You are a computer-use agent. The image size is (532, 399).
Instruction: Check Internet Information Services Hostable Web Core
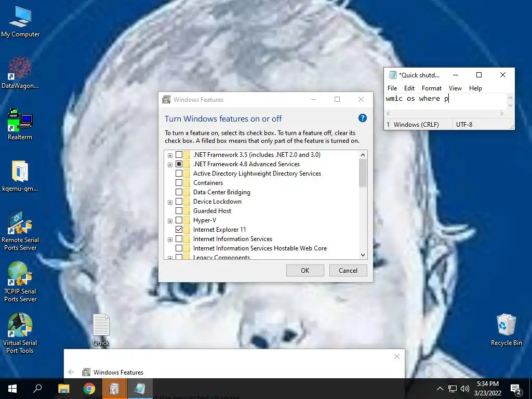coord(179,248)
